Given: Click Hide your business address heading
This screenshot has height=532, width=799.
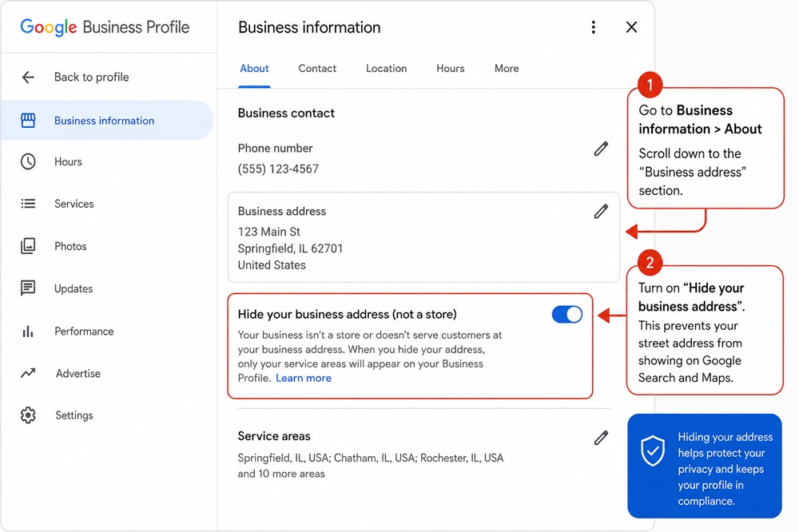Looking at the screenshot, I should (x=347, y=315).
